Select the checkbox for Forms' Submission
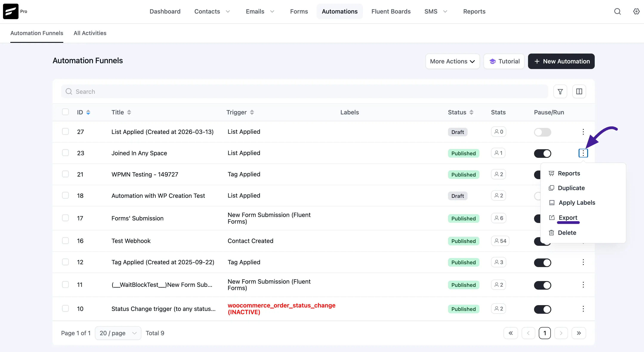Image resolution: width=644 pixels, height=352 pixels. pos(65,218)
